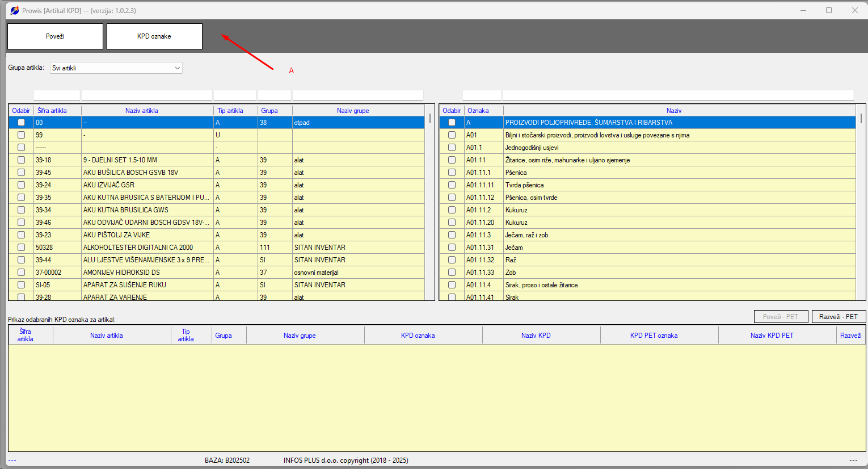The width and height of the screenshot is (868, 469).
Task: Click the Oznaka column header
Action: (x=478, y=111)
